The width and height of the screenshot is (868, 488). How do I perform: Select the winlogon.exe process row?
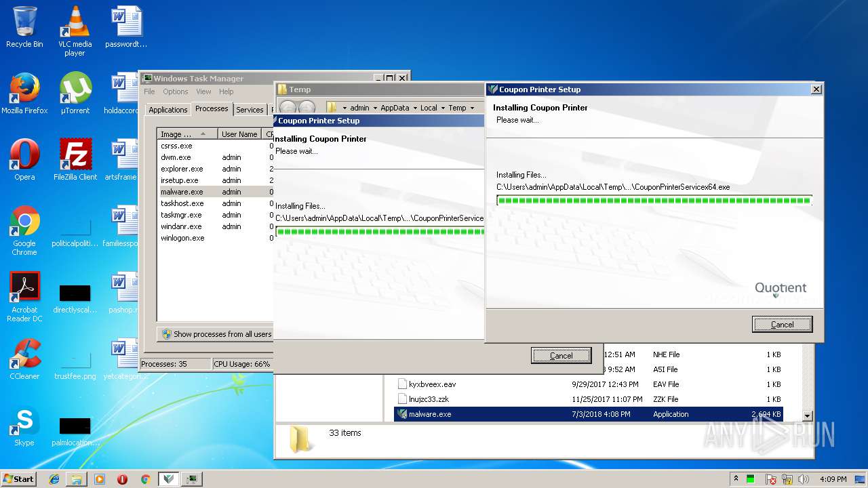point(216,238)
